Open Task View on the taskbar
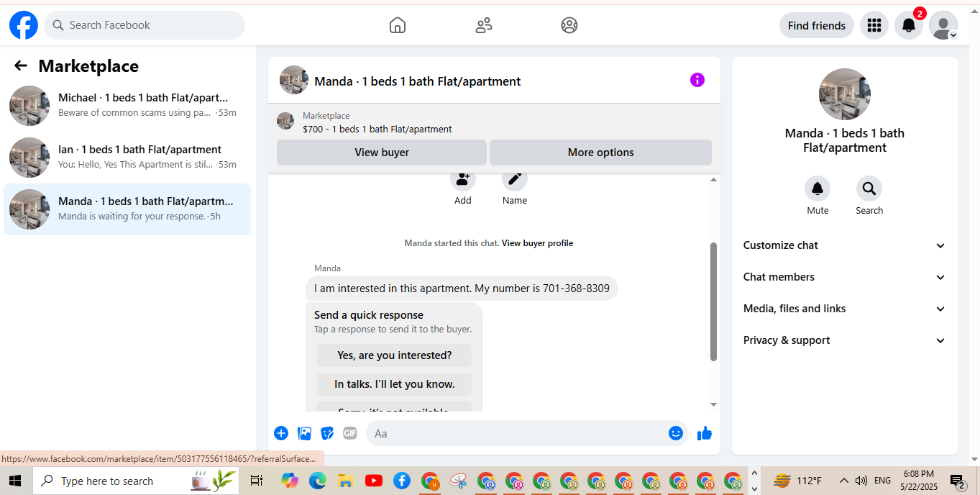Screen dimensions: 980x495 coord(256,481)
